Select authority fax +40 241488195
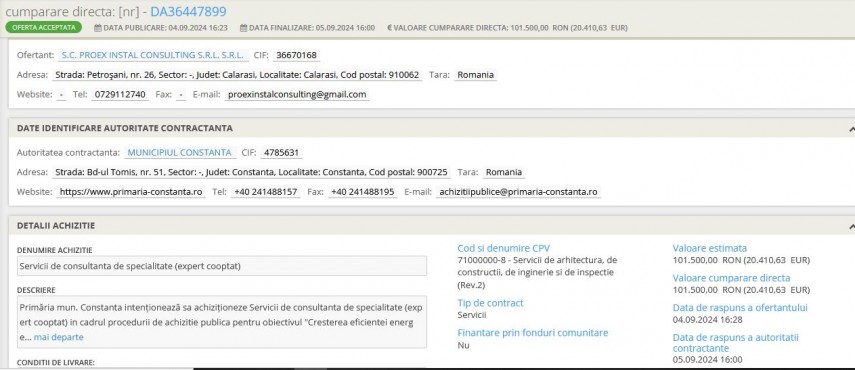Screen dimensions: 855x370 click(x=363, y=192)
